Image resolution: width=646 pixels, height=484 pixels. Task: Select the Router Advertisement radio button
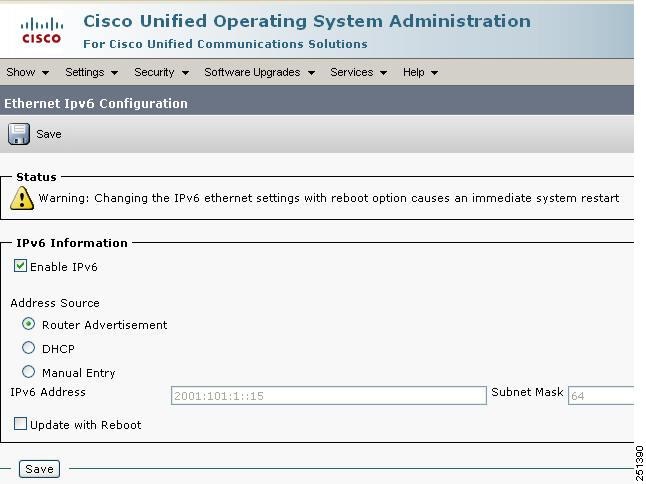[28, 324]
